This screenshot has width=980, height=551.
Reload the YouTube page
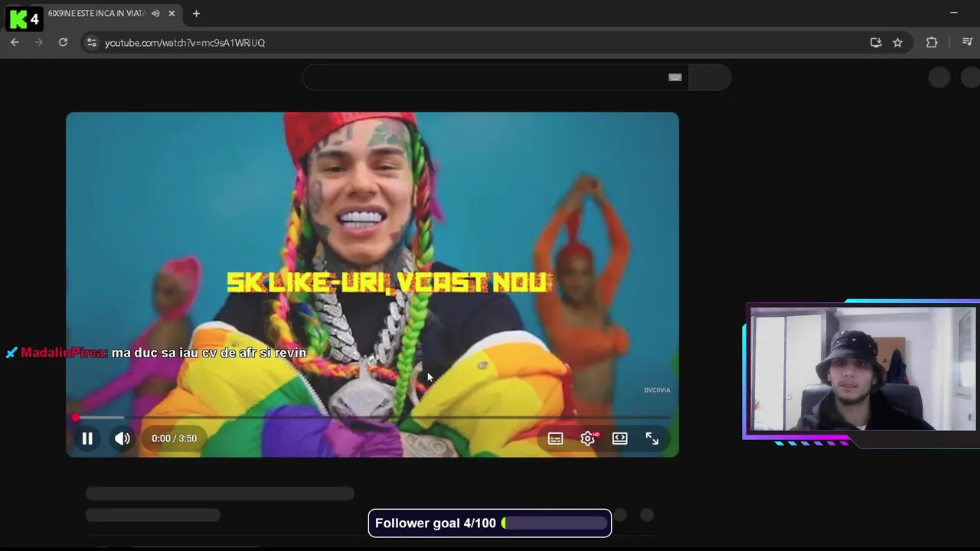[63, 42]
